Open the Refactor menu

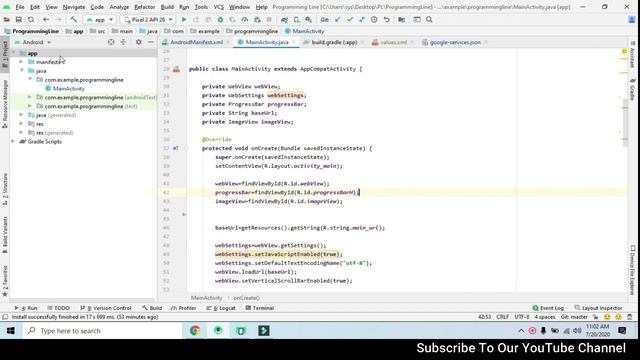click(144, 7)
